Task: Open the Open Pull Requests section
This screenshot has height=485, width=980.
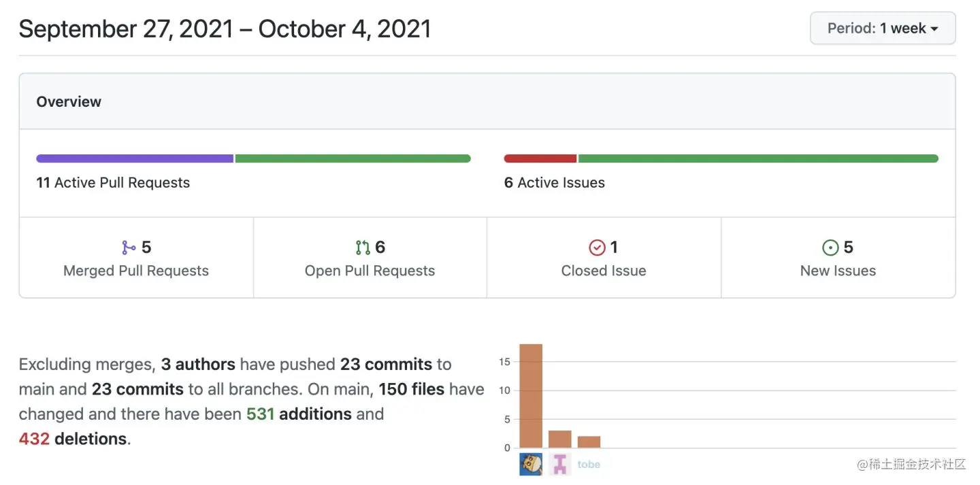Action: point(370,271)
